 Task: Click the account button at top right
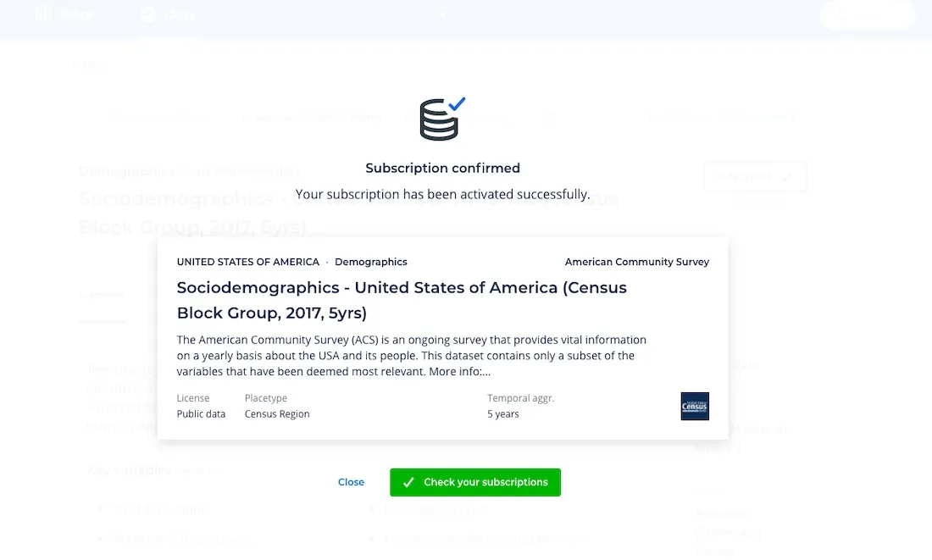coord(866,14)
